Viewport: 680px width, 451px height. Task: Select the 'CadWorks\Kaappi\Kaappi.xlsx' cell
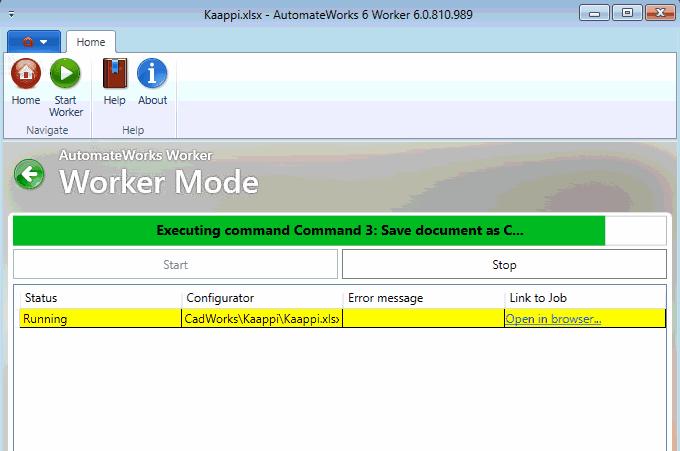click(262, 319)
